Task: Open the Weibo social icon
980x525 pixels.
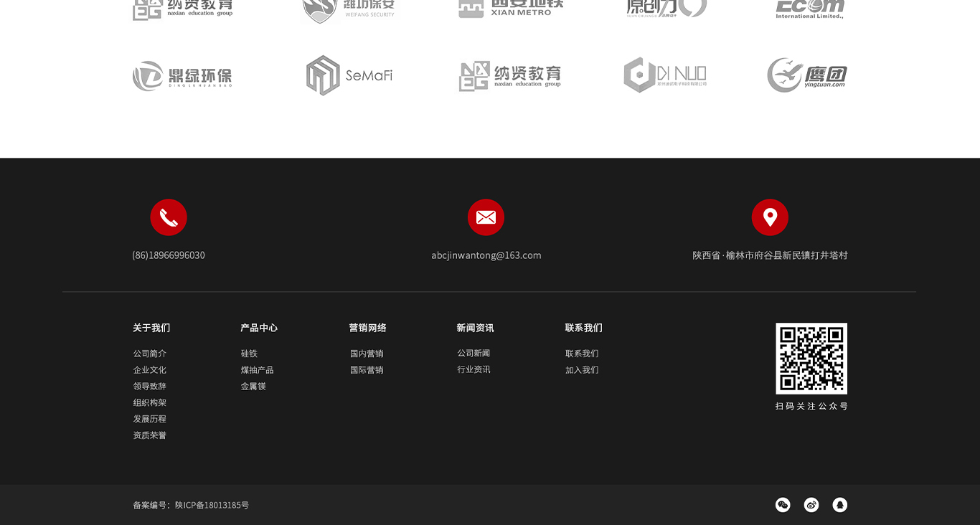Action: (811, 505)
